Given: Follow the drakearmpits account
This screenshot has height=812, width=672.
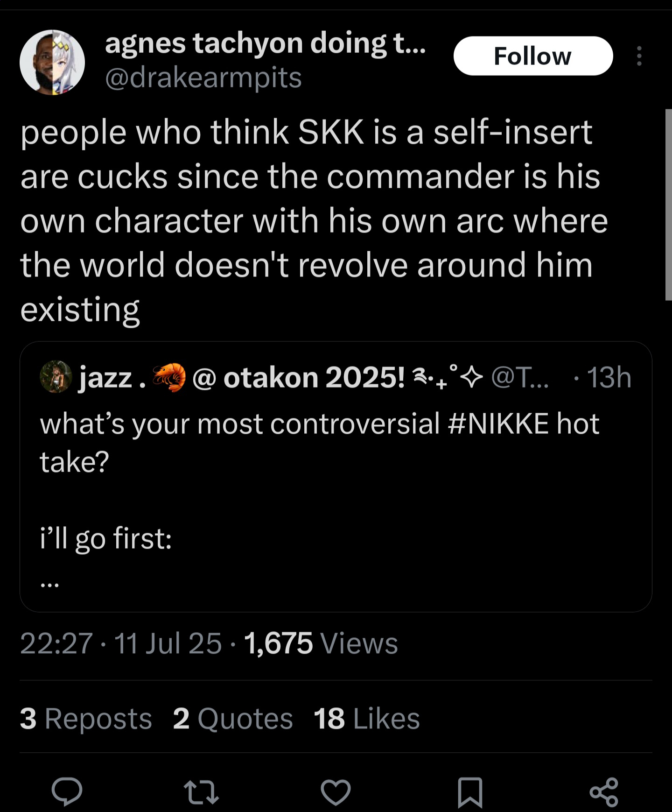Looking at the screenshot, I should pyautogui.click(x=533, y=56).
